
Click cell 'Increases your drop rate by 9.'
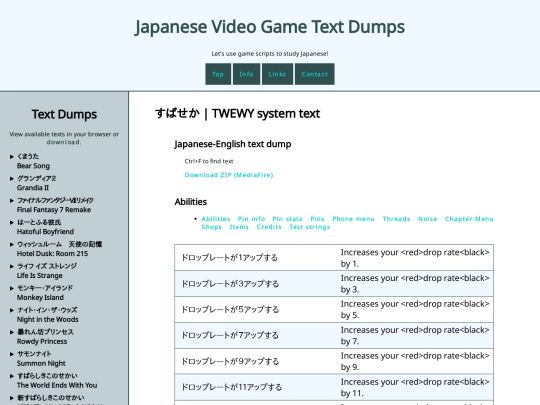[415, 361]
